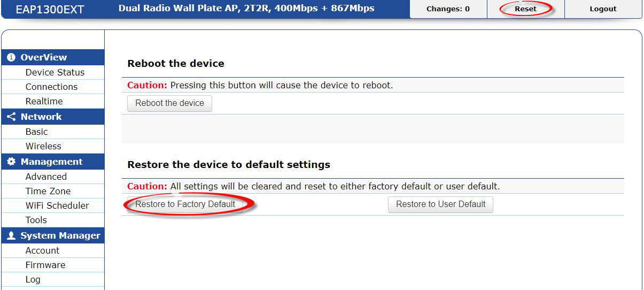Click Logout in top bar
The image size is (644, 290).
point(603,9)
